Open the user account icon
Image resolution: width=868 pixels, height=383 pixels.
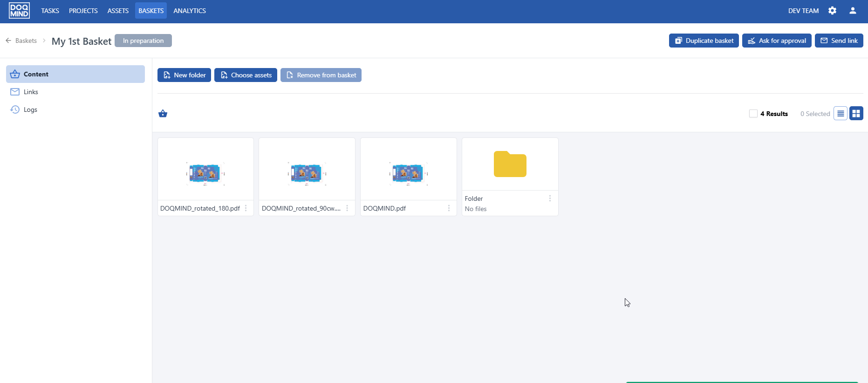pyautogui.click(x=853, y=11)
